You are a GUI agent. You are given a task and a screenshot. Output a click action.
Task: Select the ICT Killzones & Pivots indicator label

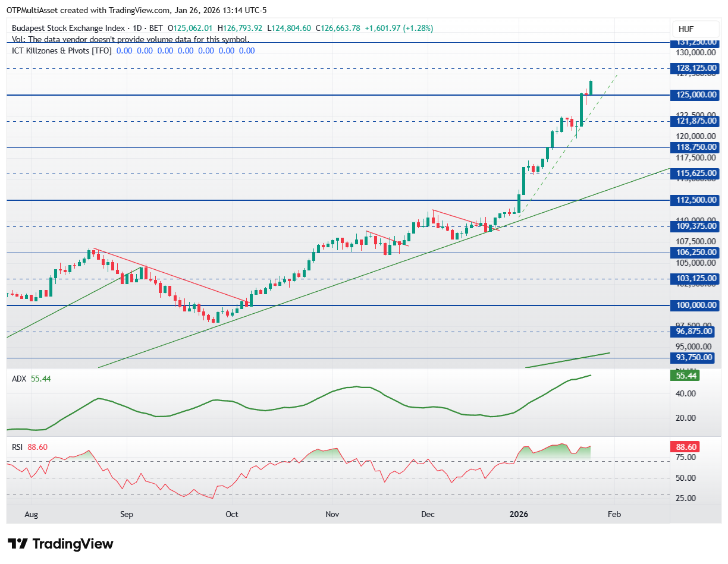point(62,51)
